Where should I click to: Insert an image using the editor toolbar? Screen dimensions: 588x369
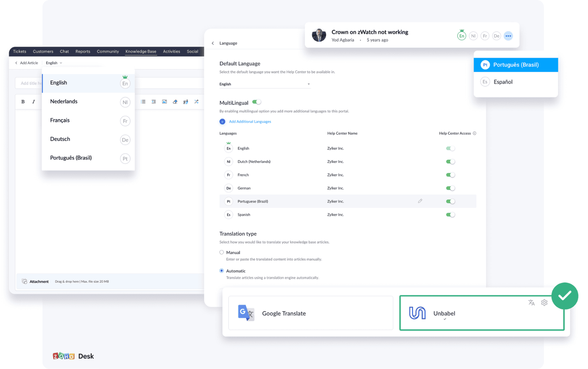[164, 102]
